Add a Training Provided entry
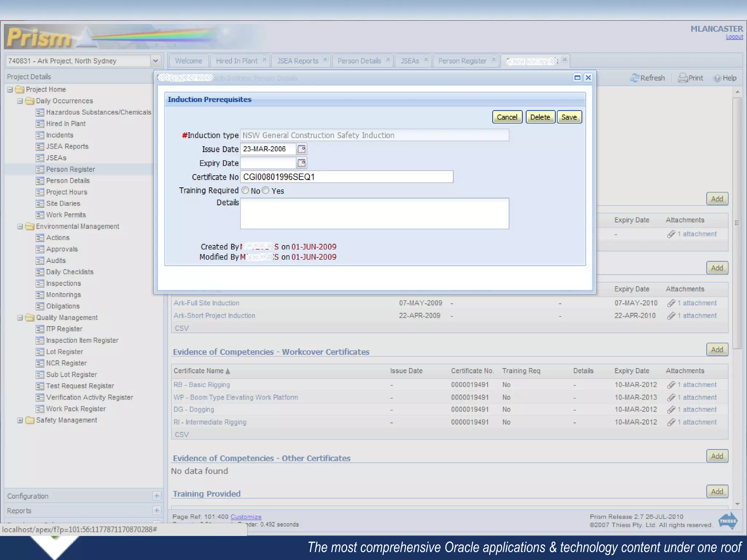The image size is (747, 560). 717,491
